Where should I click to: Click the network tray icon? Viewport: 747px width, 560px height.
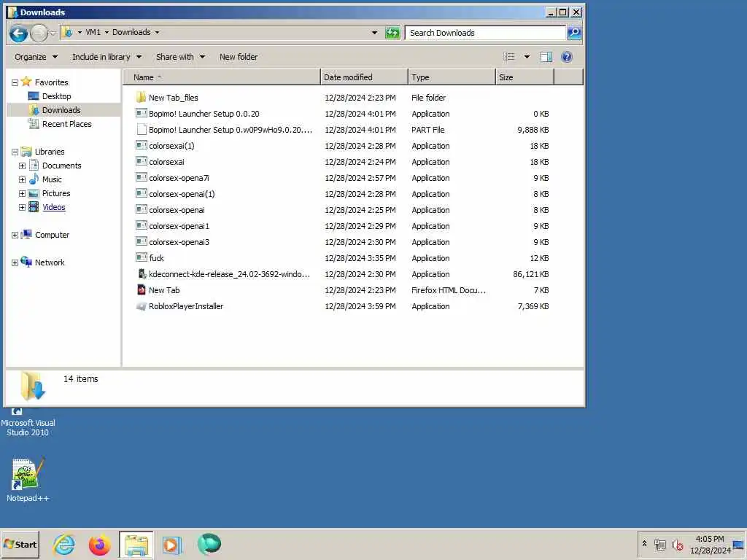coord(659,544)
